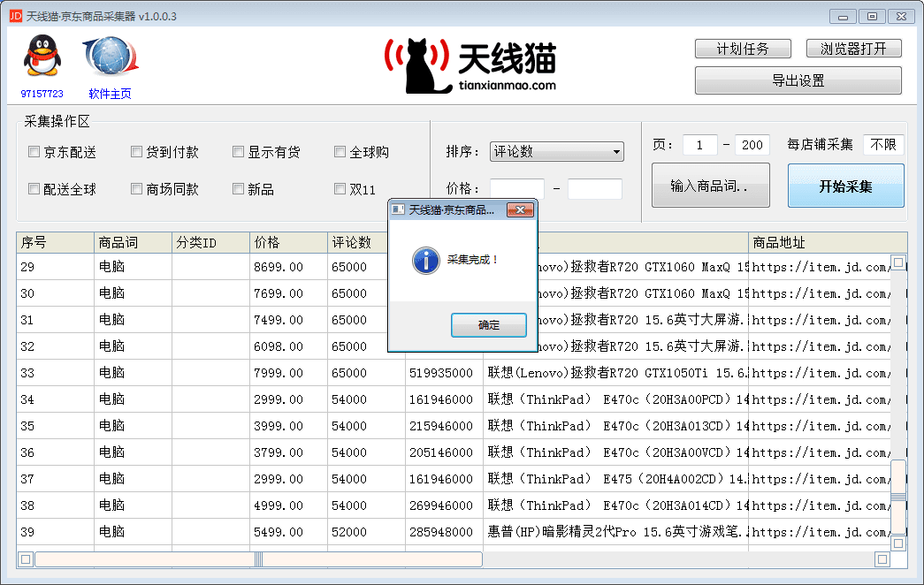Click the minimum 价格 input field
The width and height of the screenshot is (924, 585).
click(516, 189)
